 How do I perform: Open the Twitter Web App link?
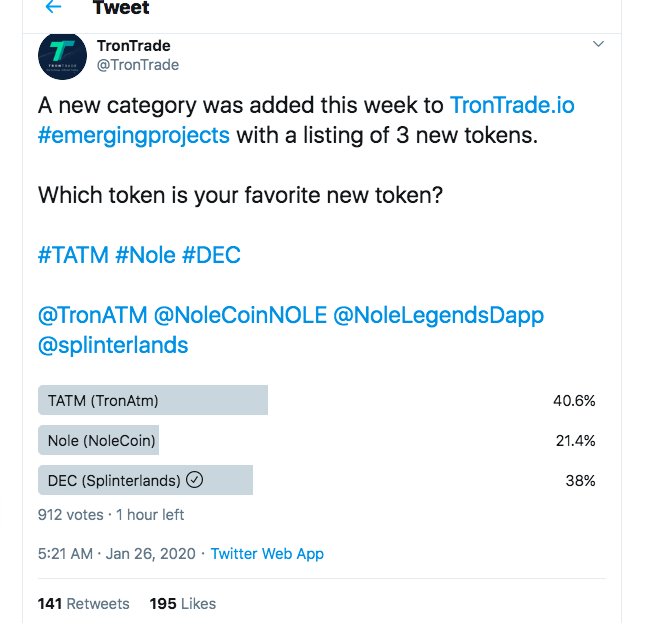[267, 553]
